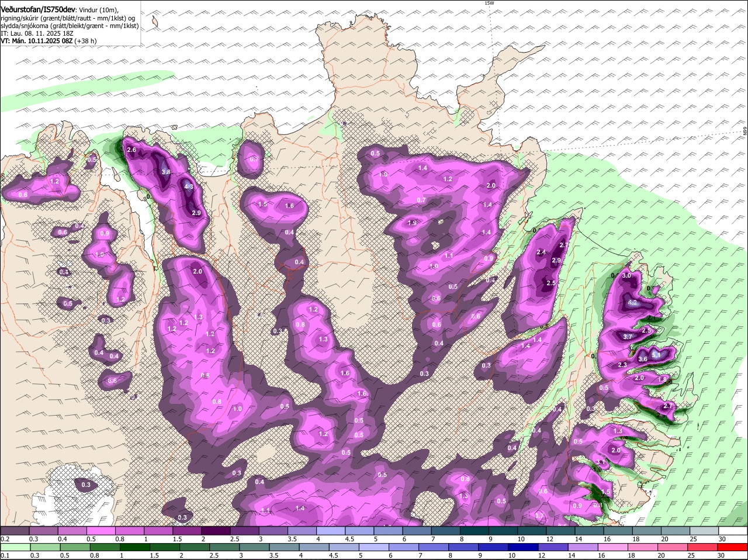The width and height of the screenshot is (748, 560).
Task: Click the '(+38 h)' forecast offset text
Action: click(86, 41)
